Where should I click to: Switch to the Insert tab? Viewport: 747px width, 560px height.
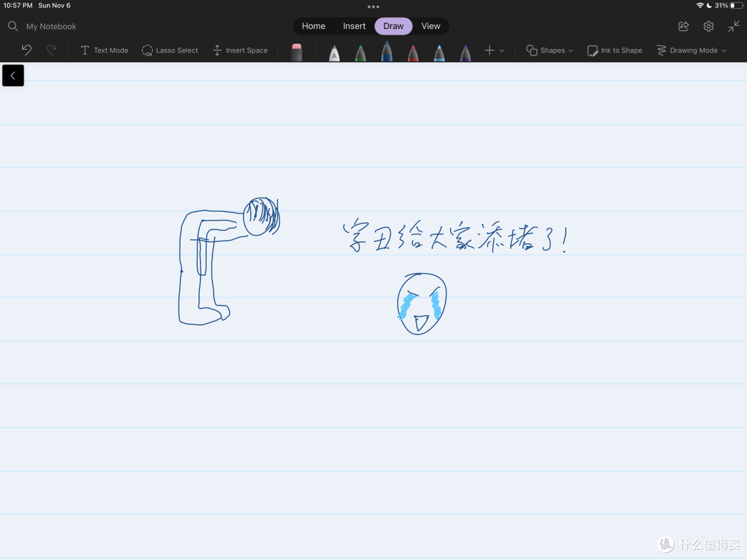point(354,26)
